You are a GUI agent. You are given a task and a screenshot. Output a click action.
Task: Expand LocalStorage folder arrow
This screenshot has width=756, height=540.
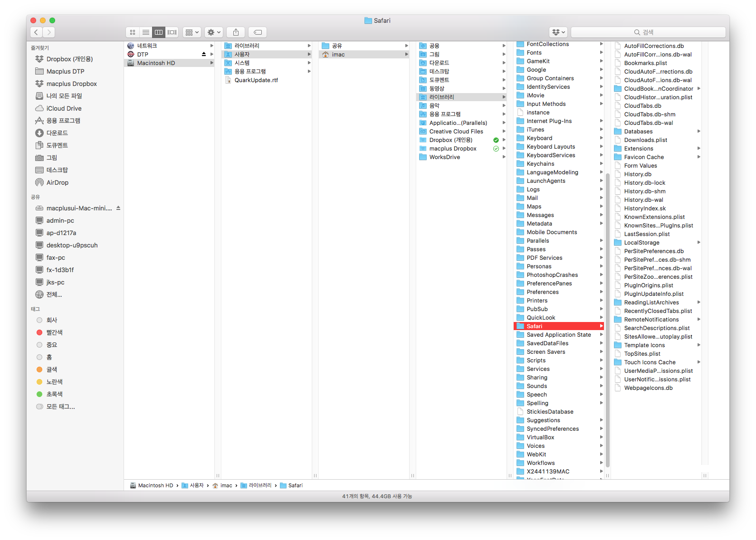[699, 242]
